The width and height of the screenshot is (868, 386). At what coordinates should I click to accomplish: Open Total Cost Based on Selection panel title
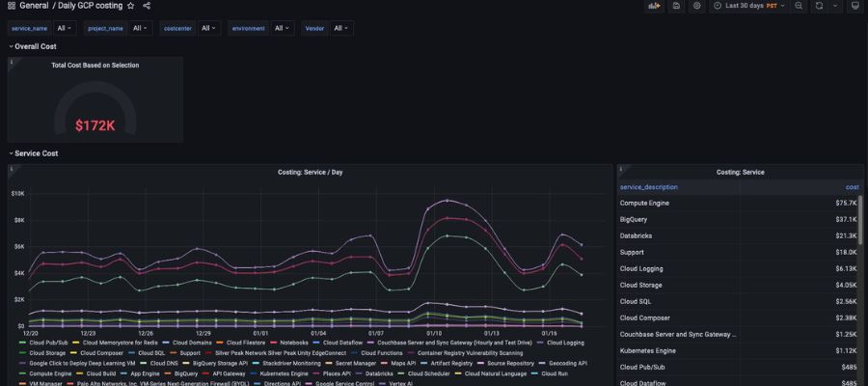click(95, 66)
